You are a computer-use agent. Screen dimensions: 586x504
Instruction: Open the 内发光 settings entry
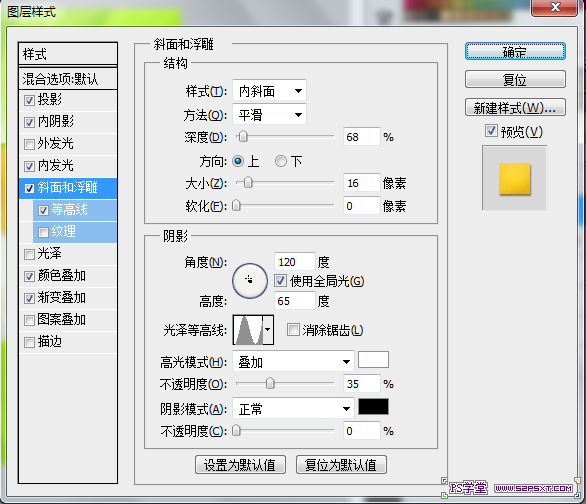56,166
